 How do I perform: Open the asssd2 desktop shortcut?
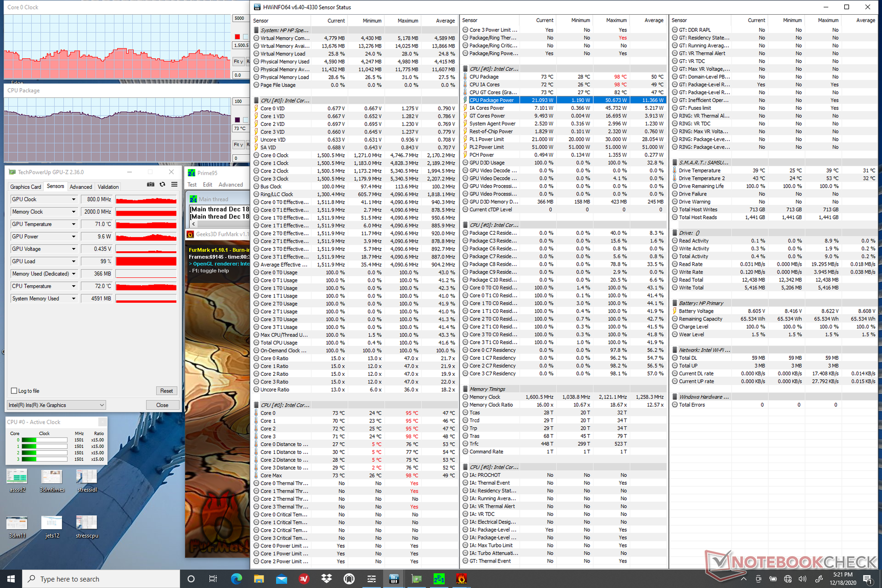click(x=17, y=480)
